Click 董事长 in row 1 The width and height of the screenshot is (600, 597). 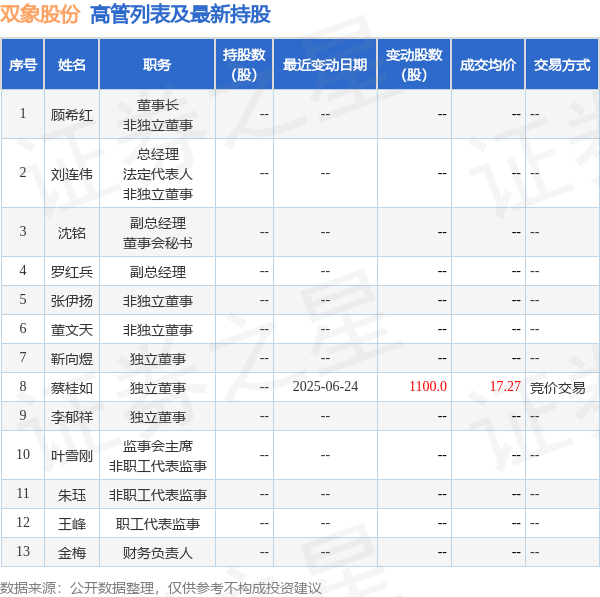[158, 105]
